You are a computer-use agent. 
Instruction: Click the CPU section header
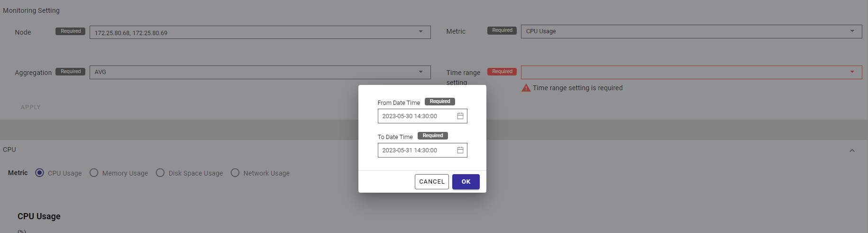[9, 149]
